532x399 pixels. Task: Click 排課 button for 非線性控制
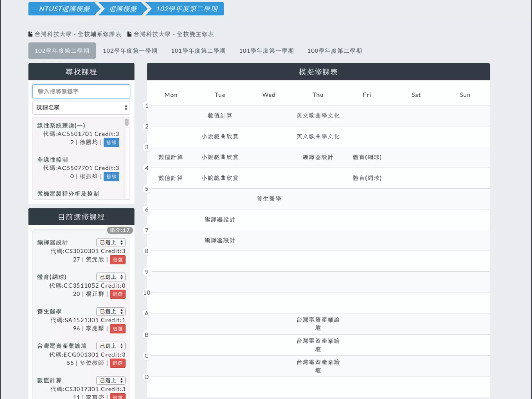click(x=111, y=176)
